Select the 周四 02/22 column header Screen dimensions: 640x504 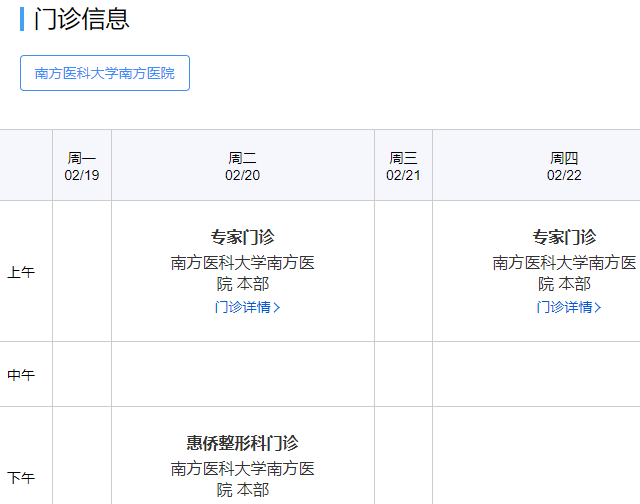(564, 166)
